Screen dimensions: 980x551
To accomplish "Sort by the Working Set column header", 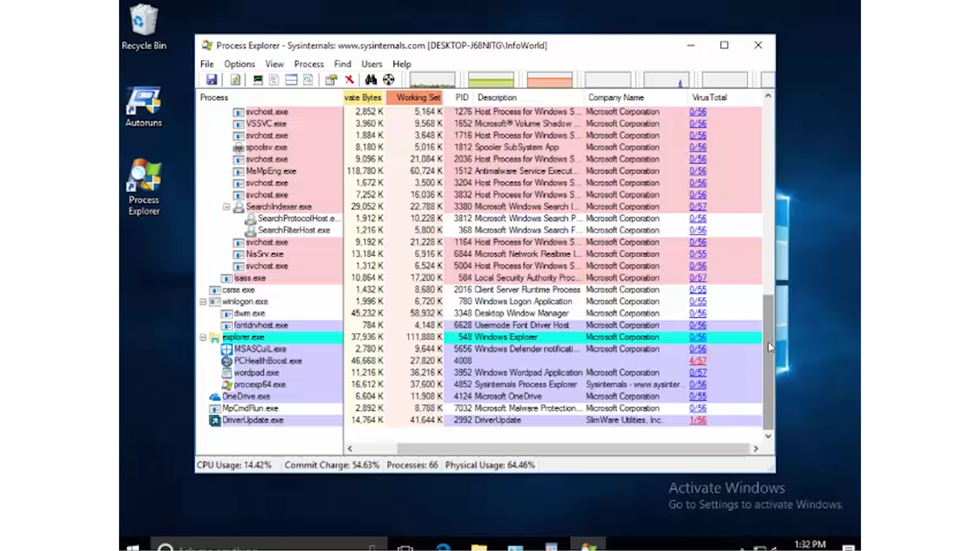I will click(x=414, y=97).
